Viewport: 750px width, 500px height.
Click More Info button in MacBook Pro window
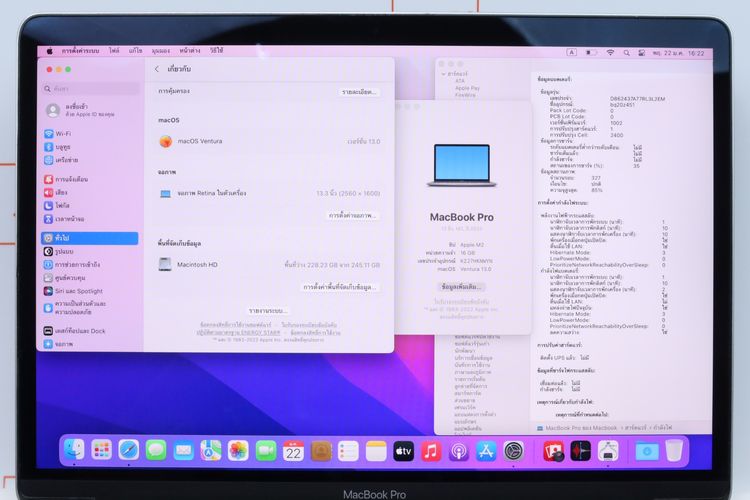tap(461, 287)
